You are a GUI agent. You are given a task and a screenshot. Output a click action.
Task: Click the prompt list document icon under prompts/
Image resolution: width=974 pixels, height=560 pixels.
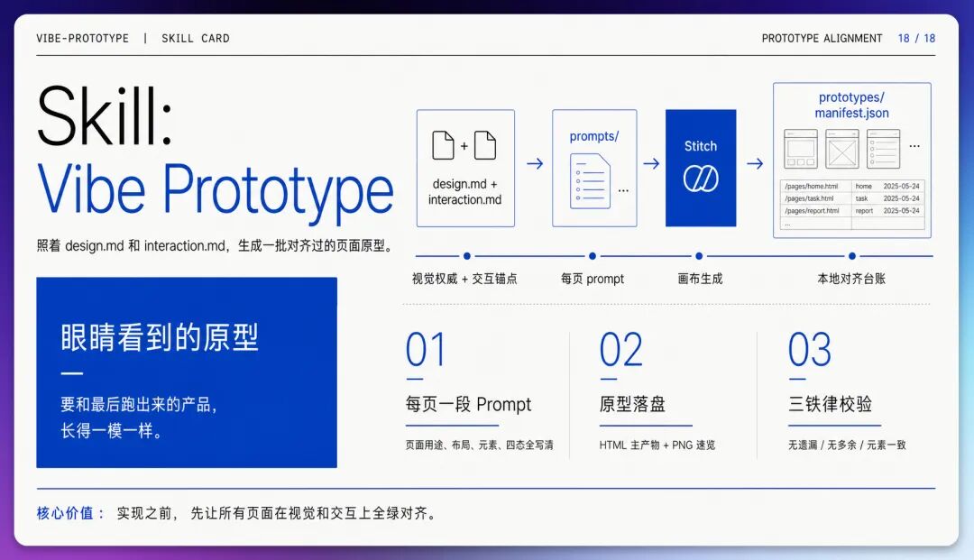590,180
